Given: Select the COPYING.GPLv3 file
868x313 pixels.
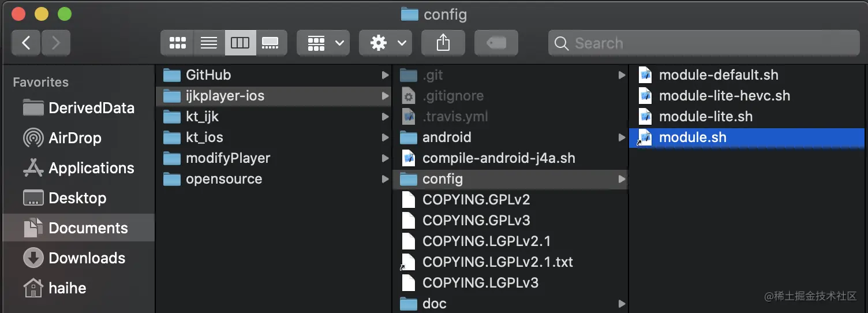Looking at the screenshot, I should (510, 221).
